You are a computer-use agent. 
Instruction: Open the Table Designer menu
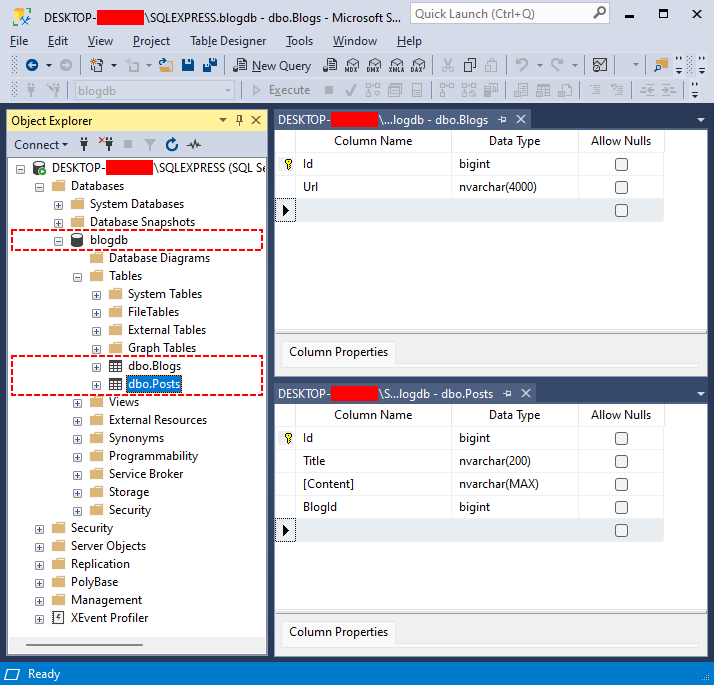coord(228,41)
